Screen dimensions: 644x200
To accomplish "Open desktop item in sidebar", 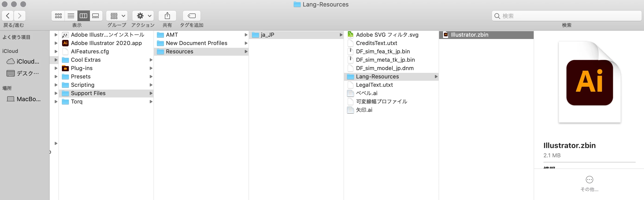I will click(x=23, y=73).
